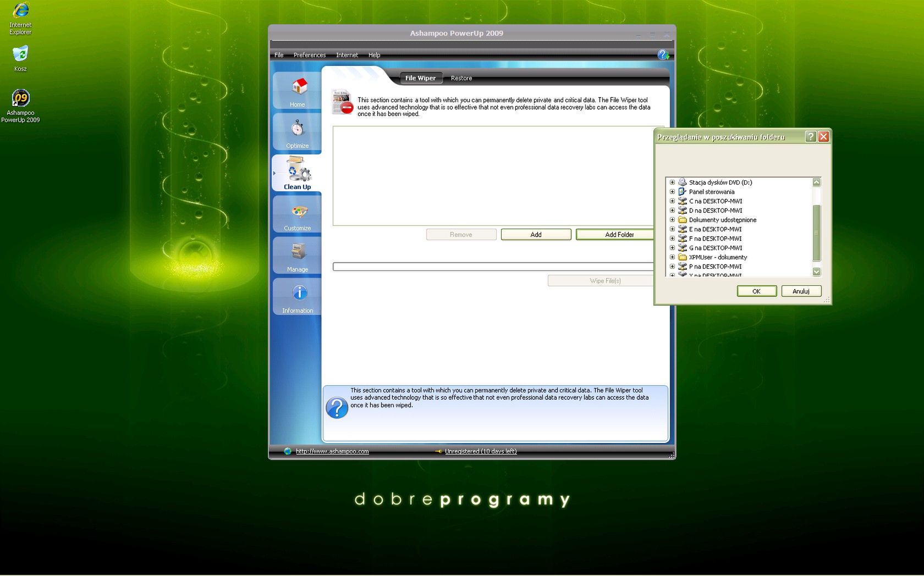Expand Stacja dysków DVD (D:) node
The width and height of the screenshot is (924, 576).
(672, 182)
